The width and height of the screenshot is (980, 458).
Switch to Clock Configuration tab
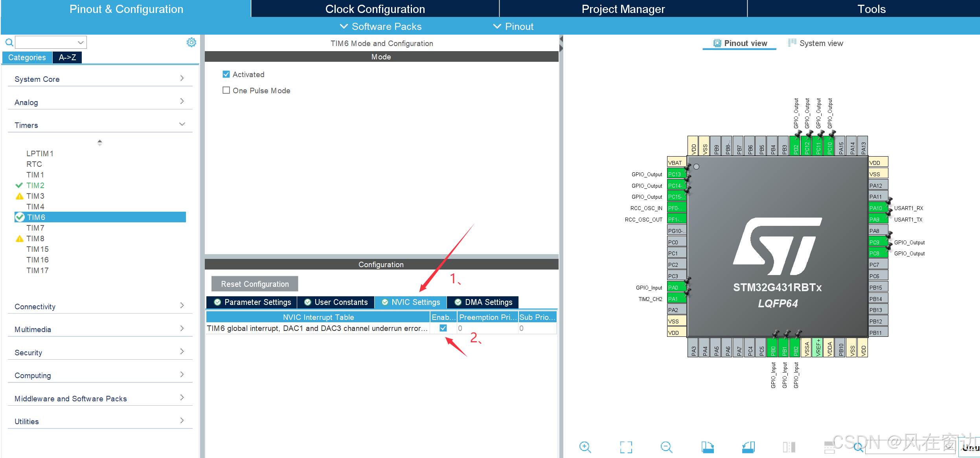tap(375, 9)
